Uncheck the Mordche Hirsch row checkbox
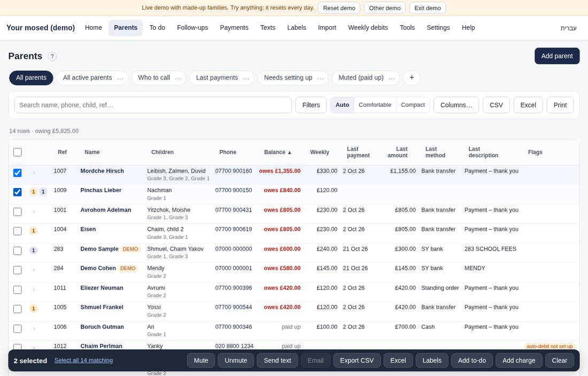This screenshot has height=376, width=588. (x=18, y=173)
